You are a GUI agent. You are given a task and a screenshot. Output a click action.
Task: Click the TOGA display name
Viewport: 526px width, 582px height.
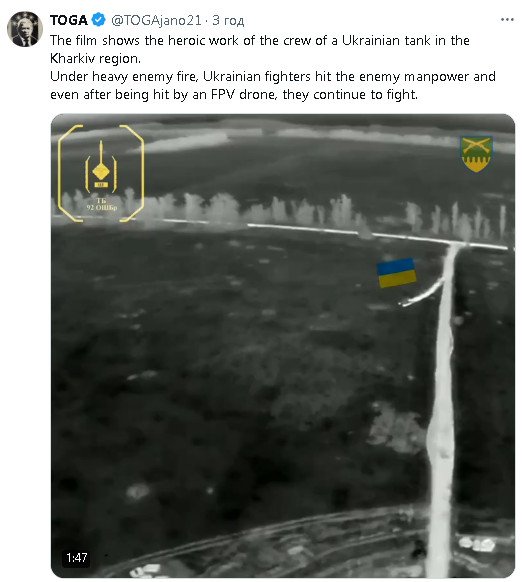point(69,20)
